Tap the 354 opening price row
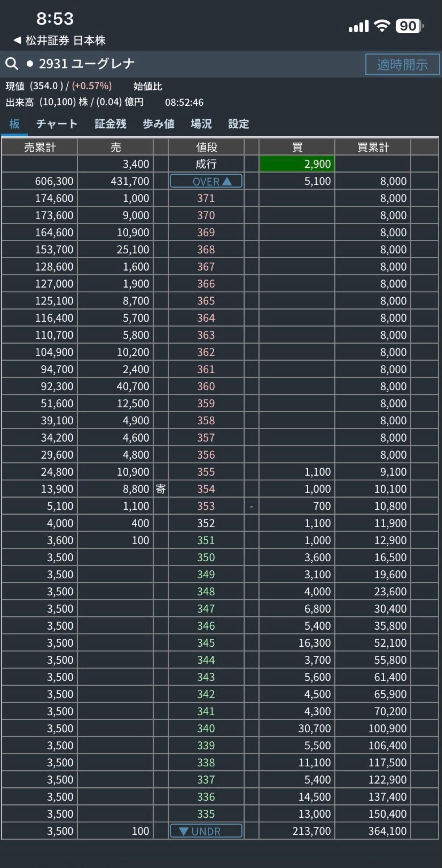 coord(220,489)
